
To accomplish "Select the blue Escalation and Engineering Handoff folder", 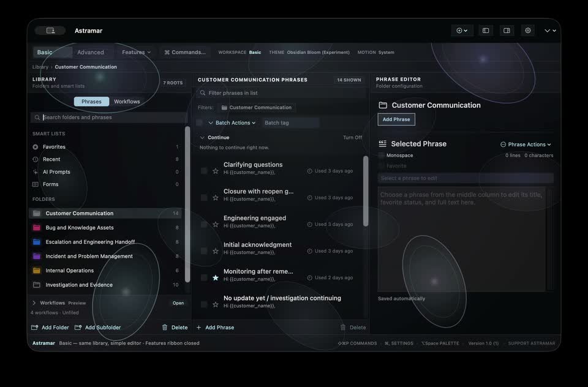I will [105, 242].
